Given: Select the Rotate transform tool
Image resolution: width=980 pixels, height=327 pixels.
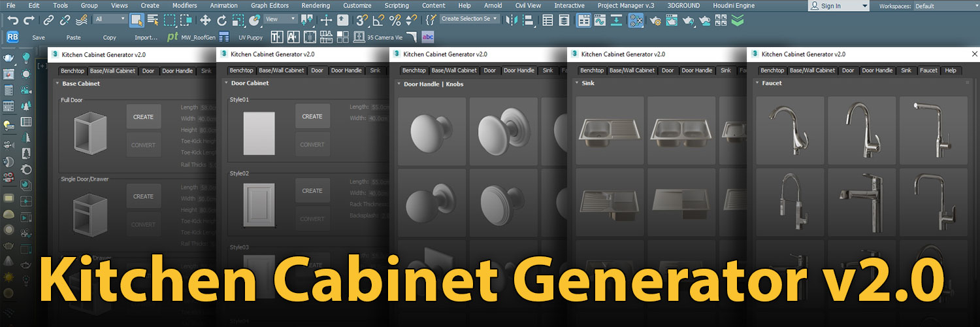Looking at the screenshot, I should (222, 20).
